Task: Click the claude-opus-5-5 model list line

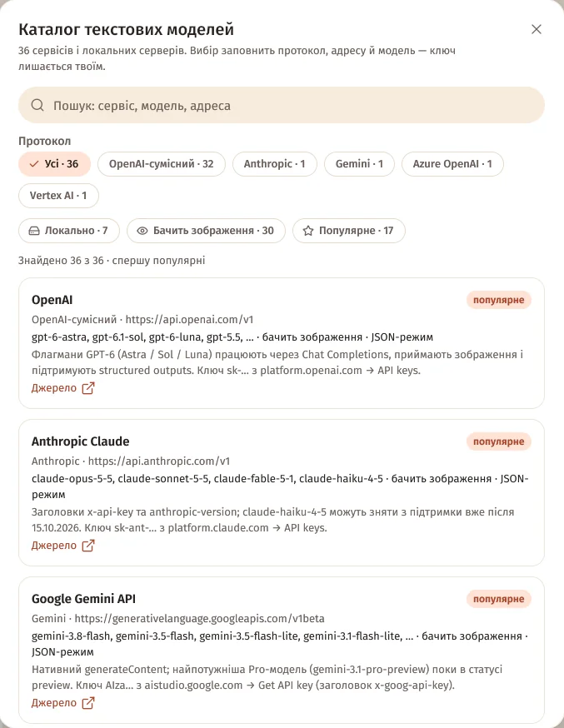Action: tap(280, 486)
